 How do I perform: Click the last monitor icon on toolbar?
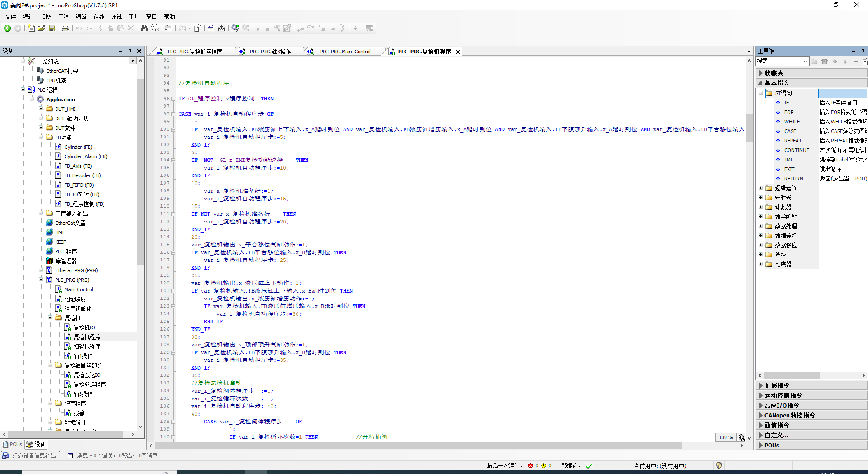(x=369, y=28)
